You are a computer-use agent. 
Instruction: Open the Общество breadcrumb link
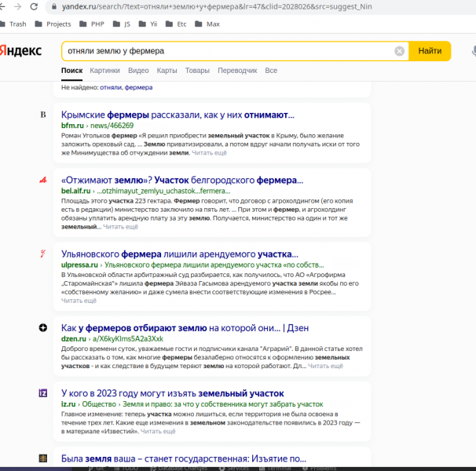coord(99,404)
